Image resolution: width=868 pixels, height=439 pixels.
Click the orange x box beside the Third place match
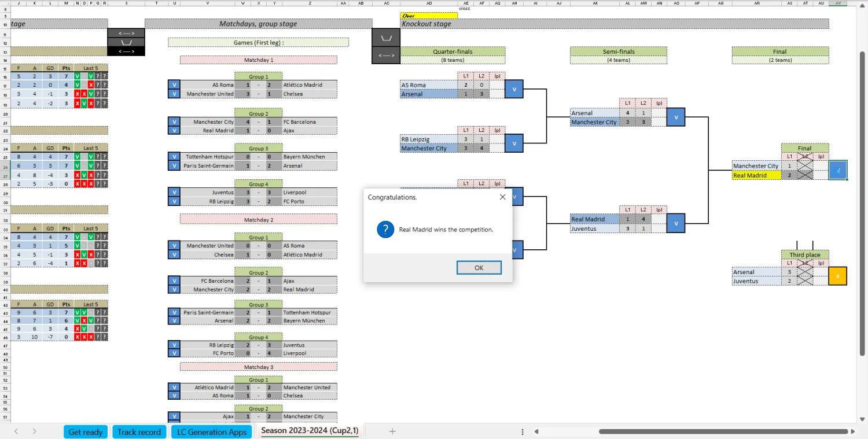pyautogui.click(x=838, y=276)
